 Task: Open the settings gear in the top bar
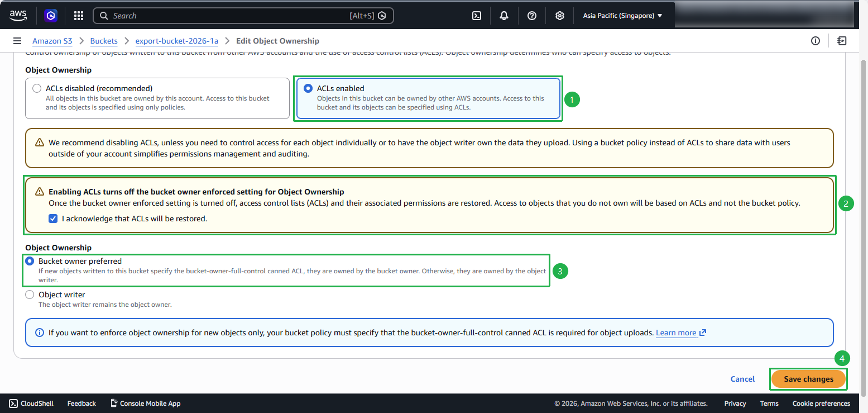(x=560, y=16)
